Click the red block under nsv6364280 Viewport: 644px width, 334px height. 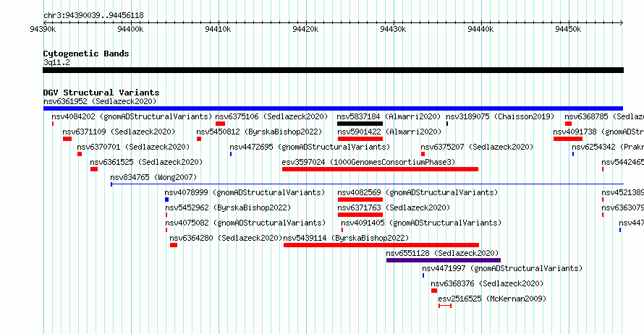[x=174, y=245]
